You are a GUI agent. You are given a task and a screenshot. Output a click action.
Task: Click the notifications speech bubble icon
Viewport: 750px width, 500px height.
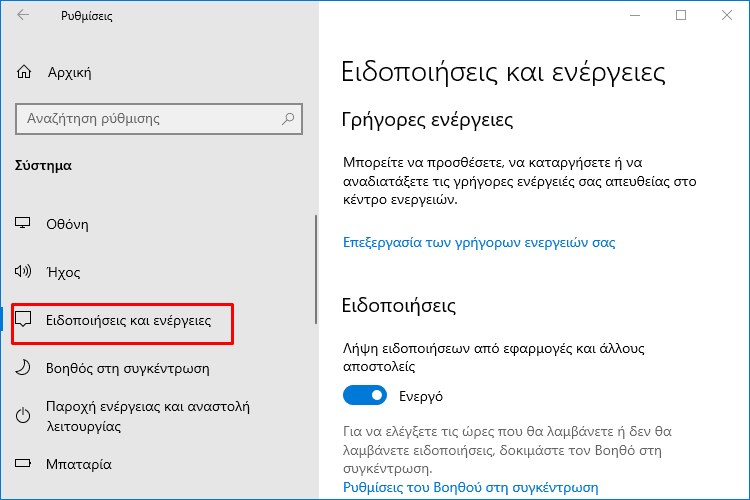[x=23, y=319]
